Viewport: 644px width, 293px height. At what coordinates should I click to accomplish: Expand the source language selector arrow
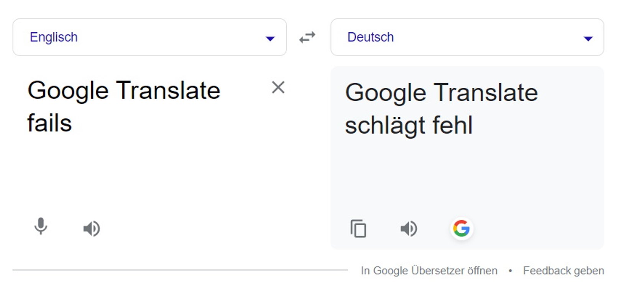tap(270, 38)
